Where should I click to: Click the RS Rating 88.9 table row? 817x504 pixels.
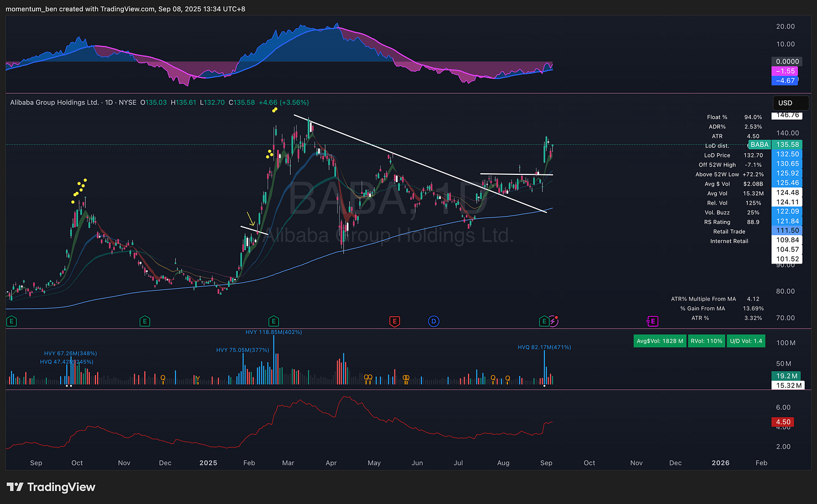[732, 222]
